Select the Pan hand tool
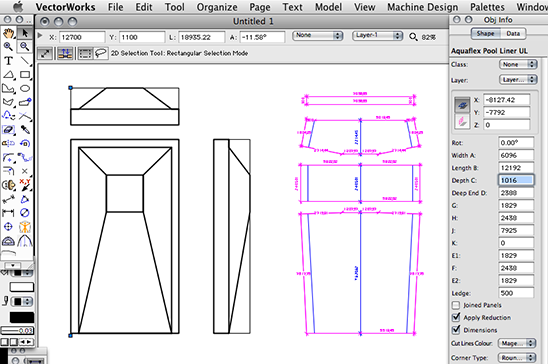The image size is (548, 364). (x=8, y=33)
